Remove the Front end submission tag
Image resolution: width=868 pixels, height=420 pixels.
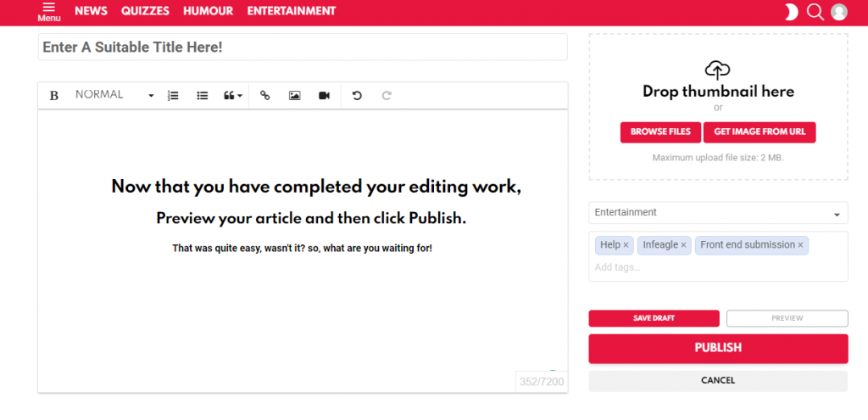[800, 245]
